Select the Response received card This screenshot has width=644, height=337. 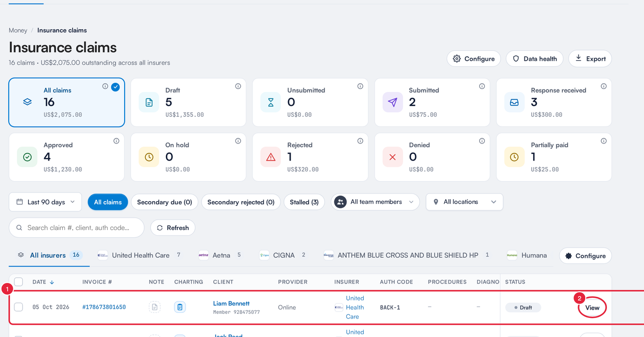pos(554,102)
